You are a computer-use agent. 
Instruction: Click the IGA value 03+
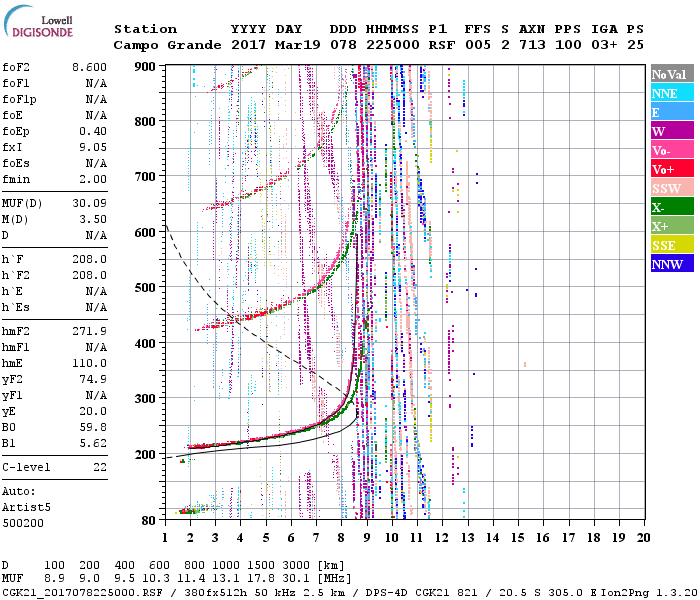604,45
